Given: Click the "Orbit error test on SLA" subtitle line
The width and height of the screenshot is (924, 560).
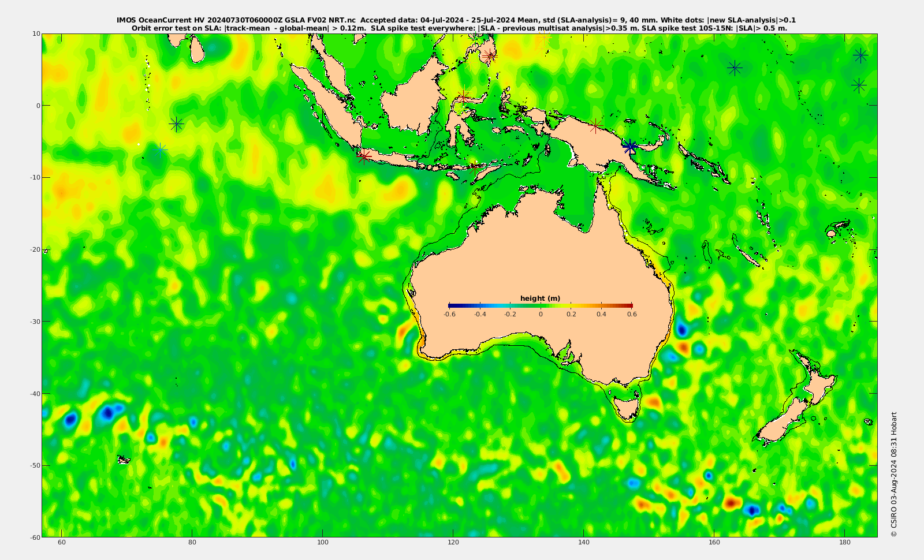Looking at the screenshot, I should point(459,28).
